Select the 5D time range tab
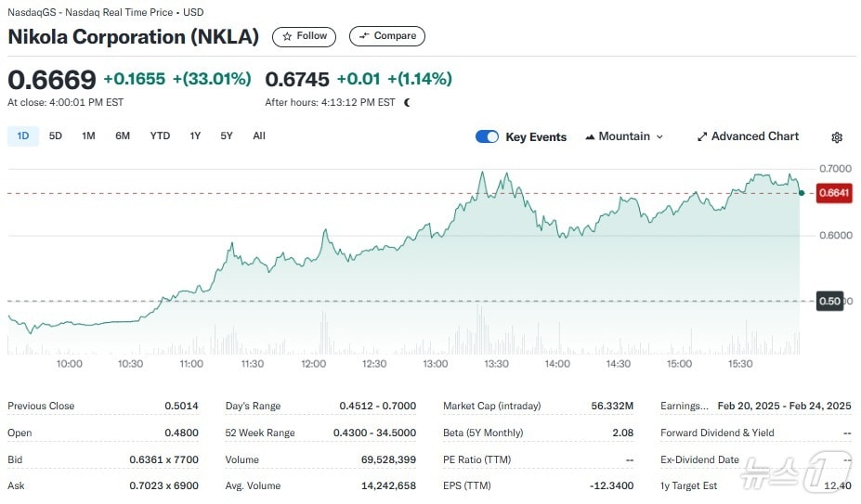The image size is (861, 504). tap(56, 136)
